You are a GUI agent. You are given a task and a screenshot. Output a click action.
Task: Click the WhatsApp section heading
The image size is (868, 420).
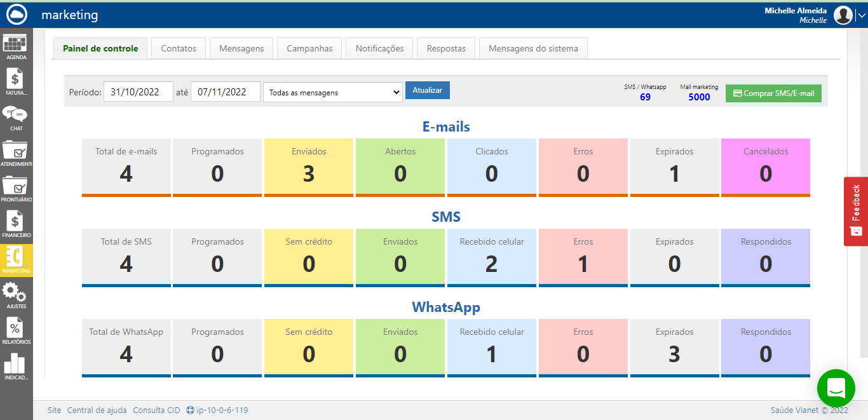(x=446, y=307)
